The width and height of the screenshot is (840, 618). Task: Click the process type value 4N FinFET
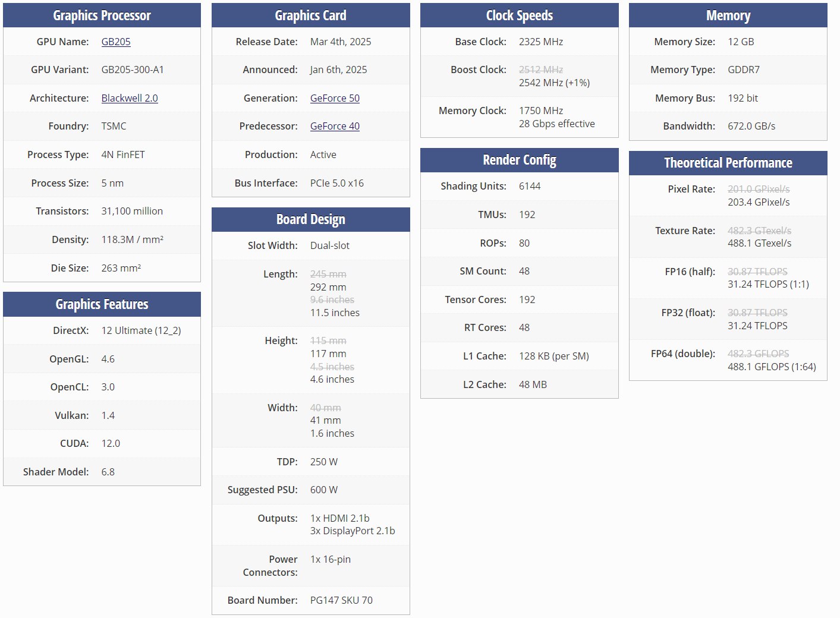[123, 154]
